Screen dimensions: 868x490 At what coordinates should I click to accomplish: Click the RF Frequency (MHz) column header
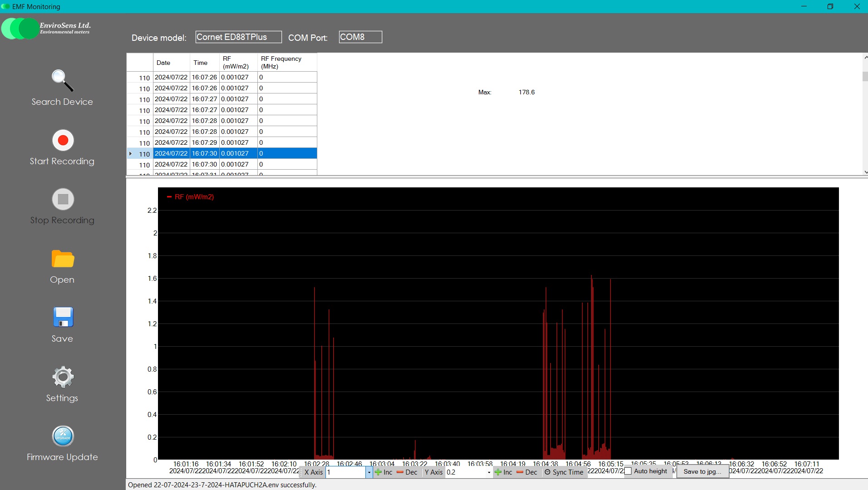coord(287,63)
